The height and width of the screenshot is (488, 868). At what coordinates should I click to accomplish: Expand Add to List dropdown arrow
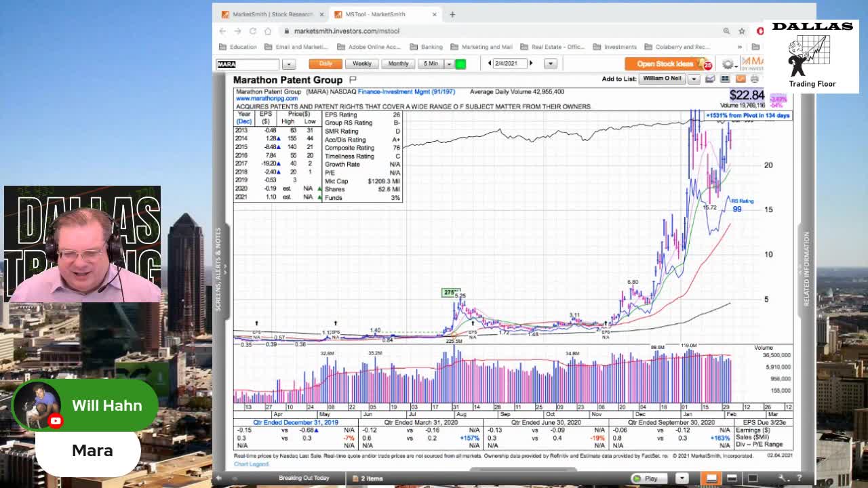pyautogui.click(x=694, y=79)
